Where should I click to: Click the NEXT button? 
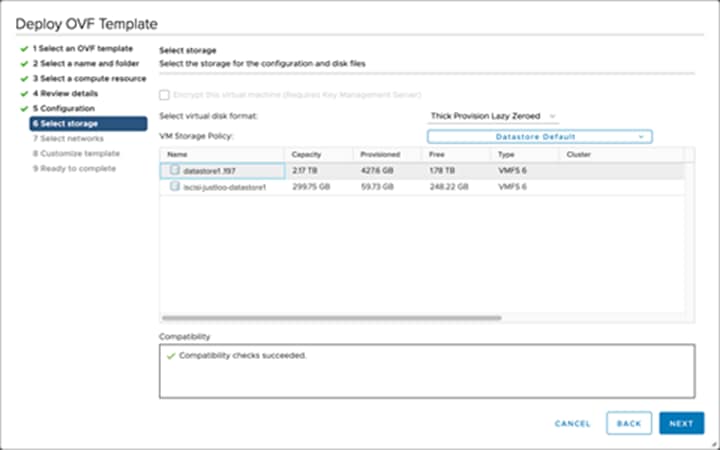(x=681, y=423)
